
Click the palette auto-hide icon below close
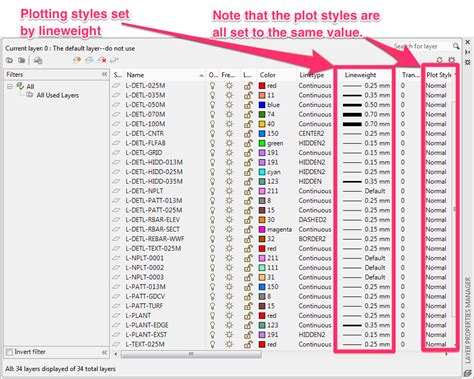(468, 52)
